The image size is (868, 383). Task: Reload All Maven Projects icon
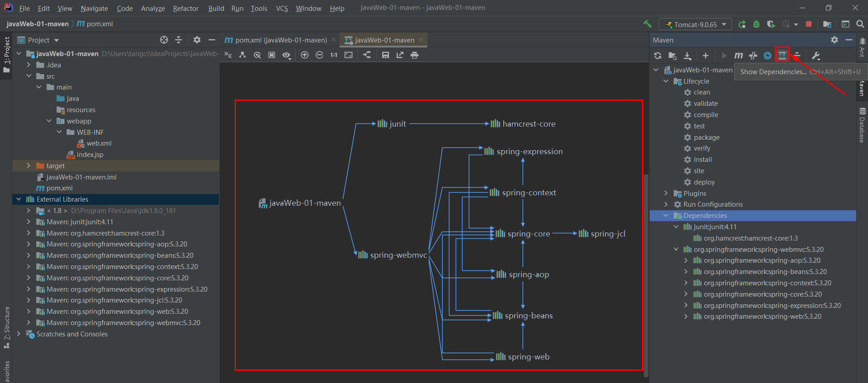tap(658, 56)
